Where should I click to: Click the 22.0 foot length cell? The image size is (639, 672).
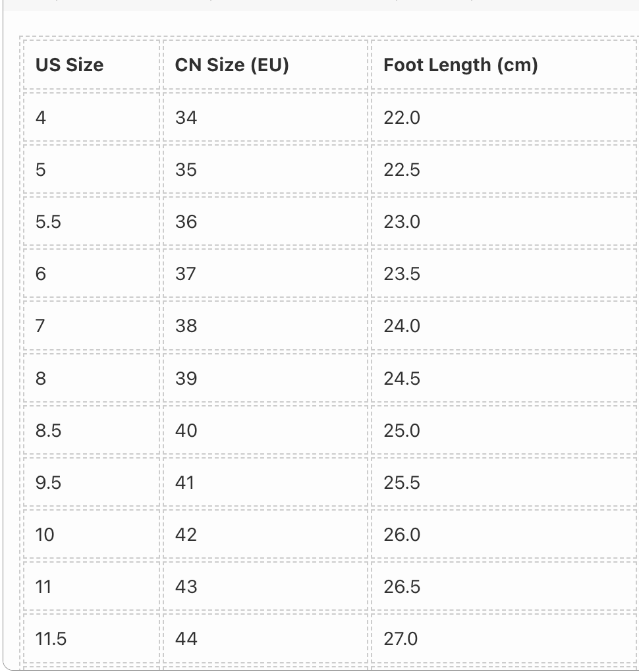(504, 117)
